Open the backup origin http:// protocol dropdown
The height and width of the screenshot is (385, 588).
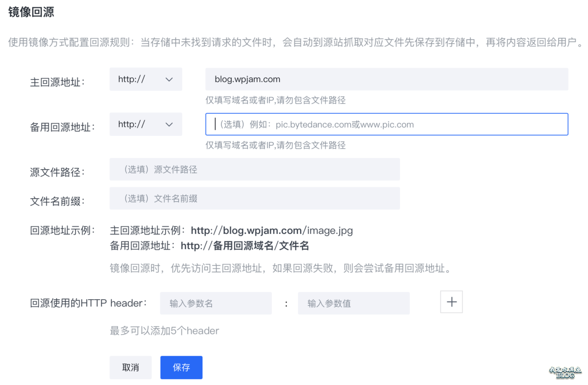point(146,124)
